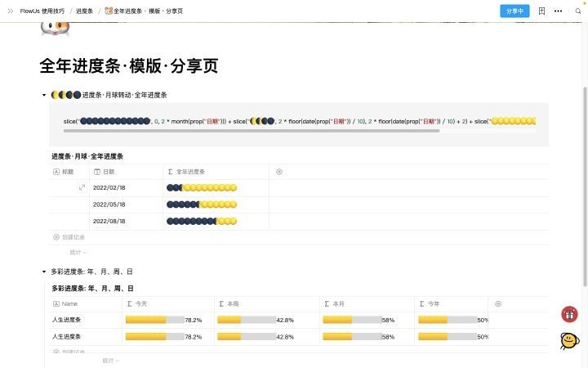Add a column after 今年 column
The image size is (588, 368).
[498, 303]
